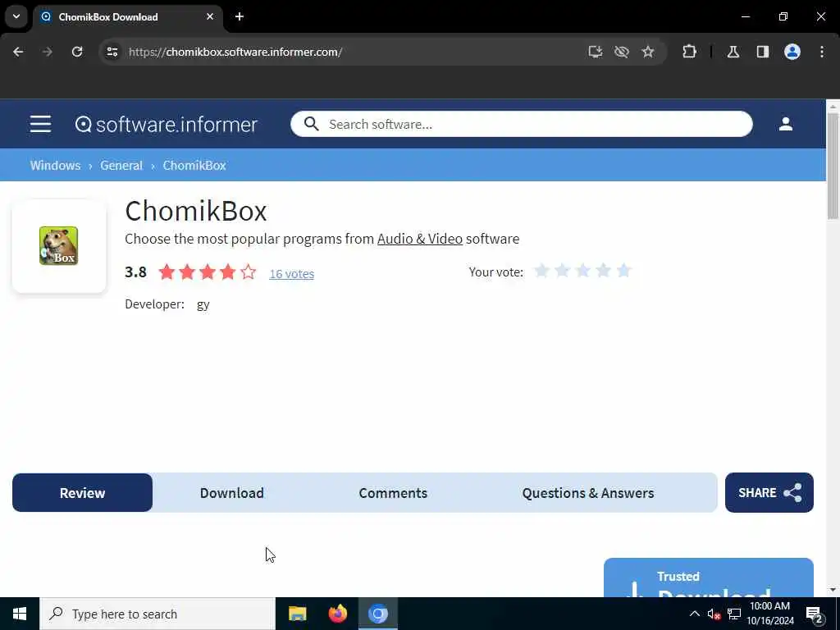Image resolution: width=840 pixels, height=630 pixels.
Task: Select the ChomikBox Download browser tab
Action: pos(127,17)
